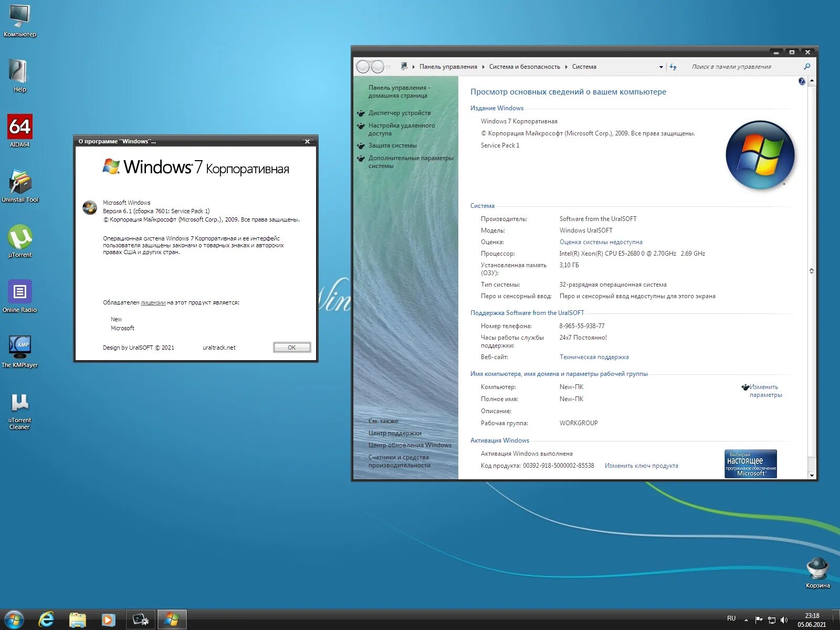Select the Windows UralSOFT model text
The width and height of the screenshot is (840, 630).
[586, 230]
